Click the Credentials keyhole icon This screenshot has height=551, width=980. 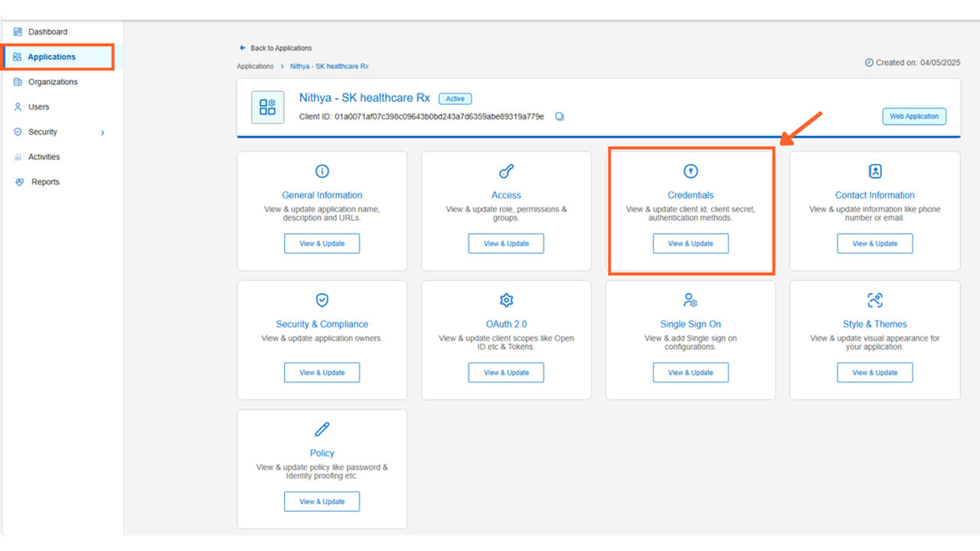click(x=691, y=171)
